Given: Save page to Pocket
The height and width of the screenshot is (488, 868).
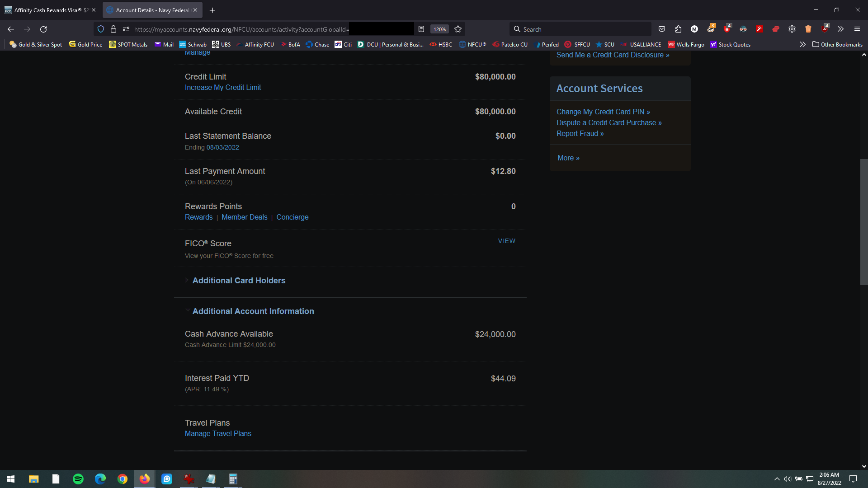Looking at the screenshot, I should pyautogui.click(x=662, y=29).
